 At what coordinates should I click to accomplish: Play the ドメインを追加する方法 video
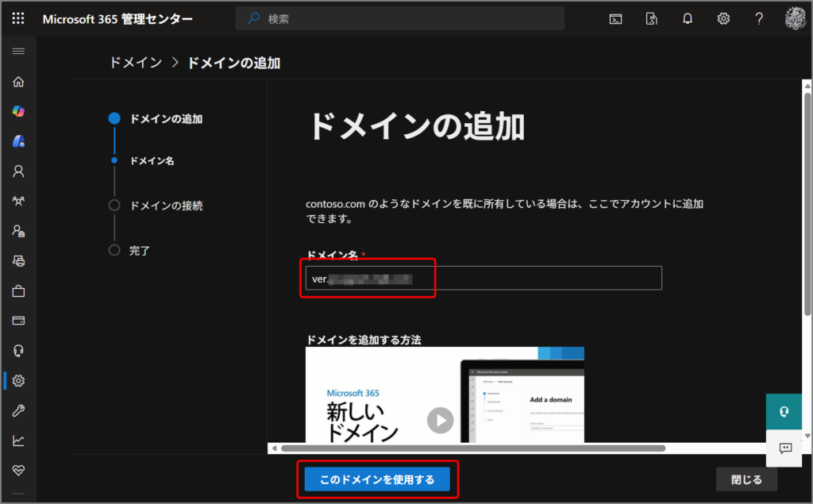pos(441,420)
